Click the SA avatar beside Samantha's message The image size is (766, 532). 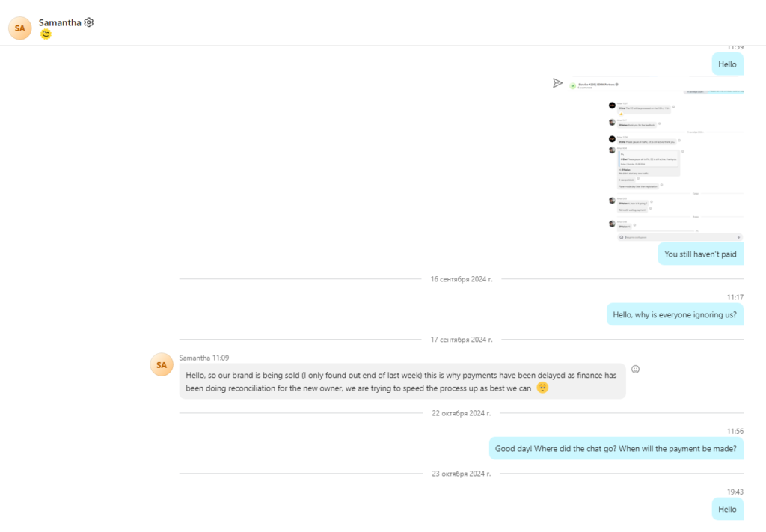tap(161, 364)
